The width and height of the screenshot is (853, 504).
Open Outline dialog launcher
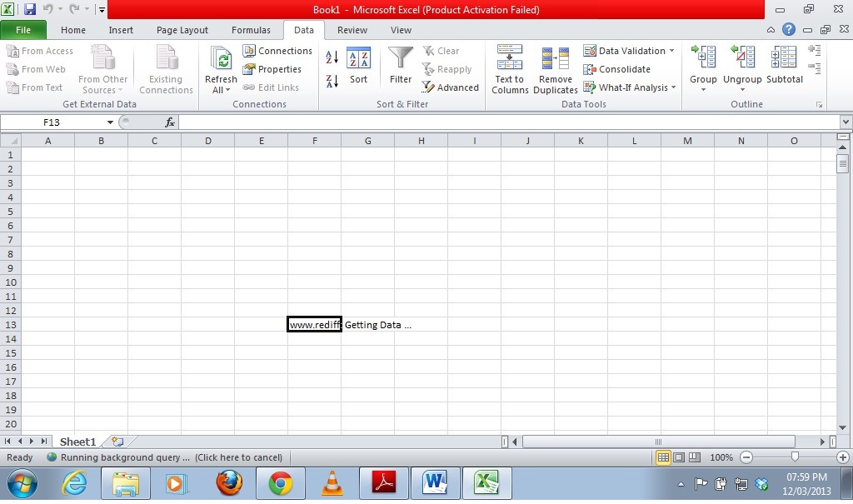820,104
